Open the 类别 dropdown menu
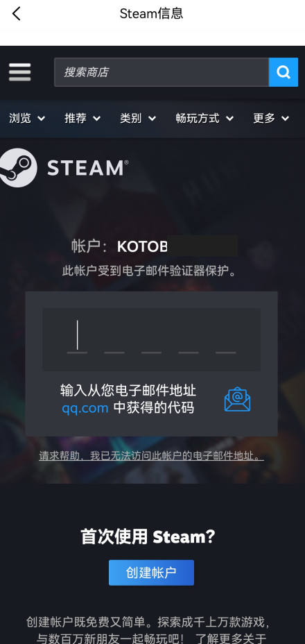 [138, 118]
